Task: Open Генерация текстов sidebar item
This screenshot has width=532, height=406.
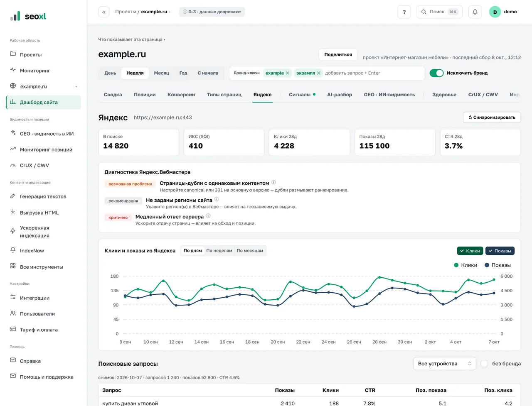Action: click(43, 196)
